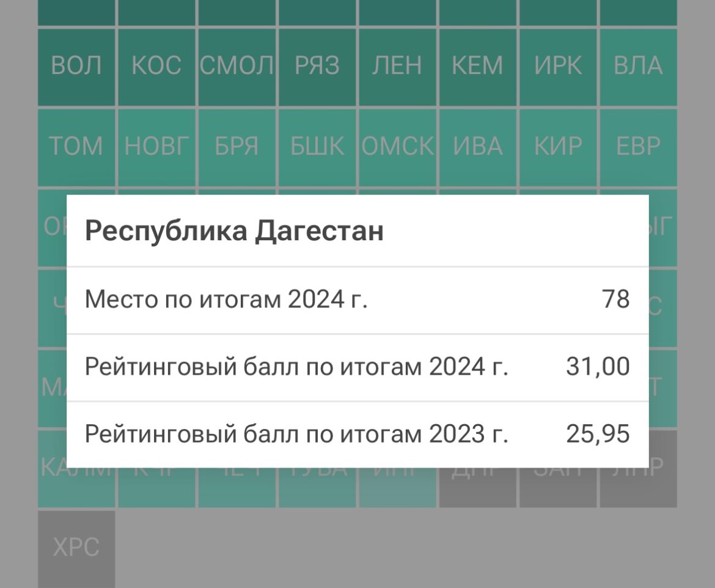Click the ТОМ region tile
This screenshot has width=715, height=588.
(x=76, y=147)
